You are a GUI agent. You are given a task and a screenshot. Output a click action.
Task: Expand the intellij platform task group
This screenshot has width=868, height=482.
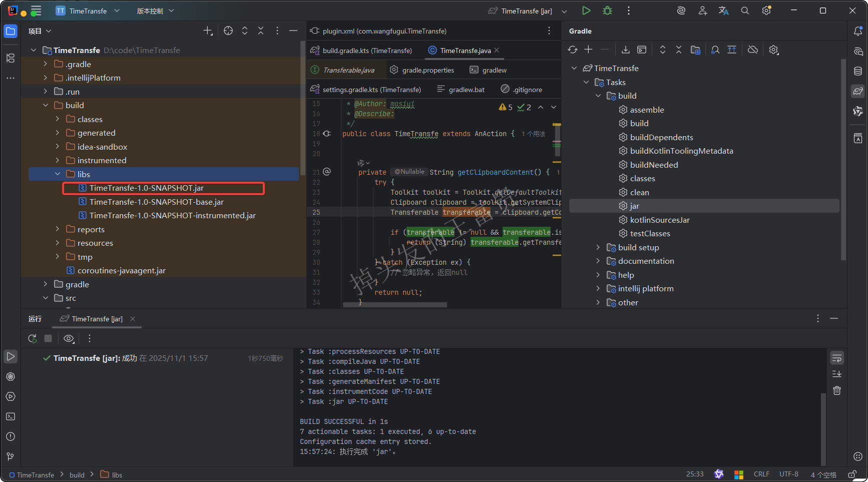tap(598, 288)
